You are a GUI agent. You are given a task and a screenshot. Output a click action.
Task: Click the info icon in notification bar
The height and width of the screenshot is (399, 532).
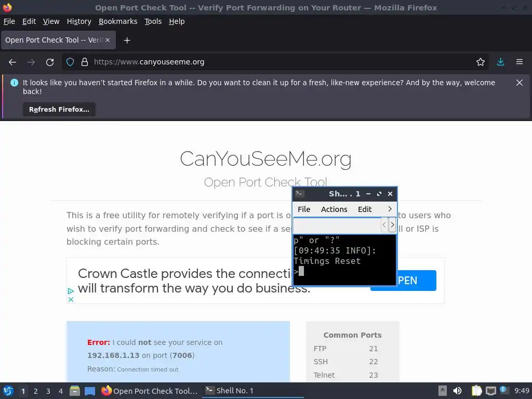(14, 83)
